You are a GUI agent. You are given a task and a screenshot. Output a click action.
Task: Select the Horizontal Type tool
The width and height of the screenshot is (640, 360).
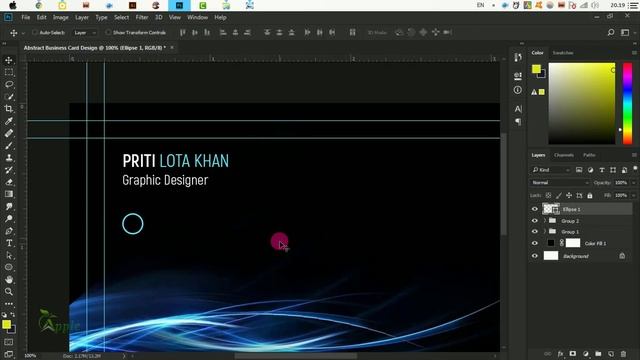(x=9, y=243)
